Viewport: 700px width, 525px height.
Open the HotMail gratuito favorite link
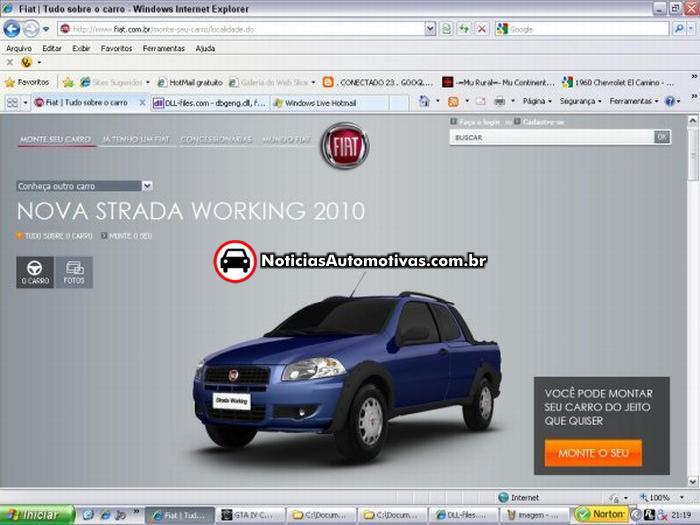click(191, 83)
